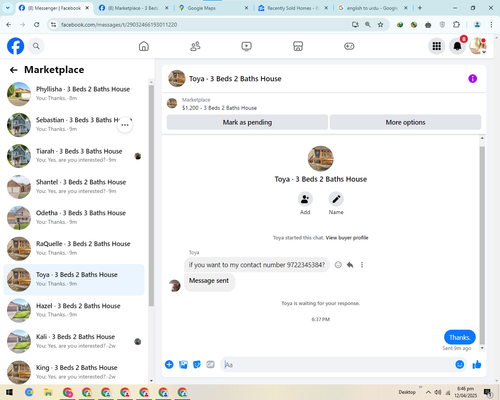Click Name pencil edit icon

point(336,199)
